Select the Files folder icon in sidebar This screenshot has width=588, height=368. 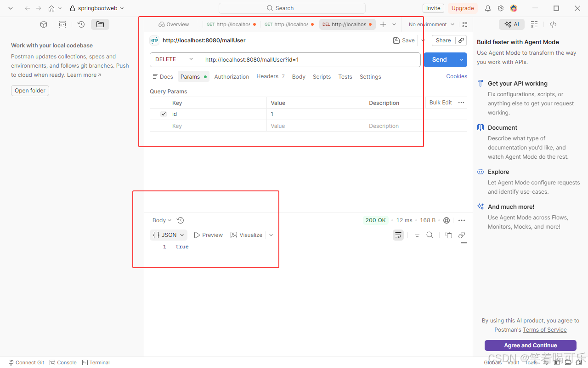point(100,24)
